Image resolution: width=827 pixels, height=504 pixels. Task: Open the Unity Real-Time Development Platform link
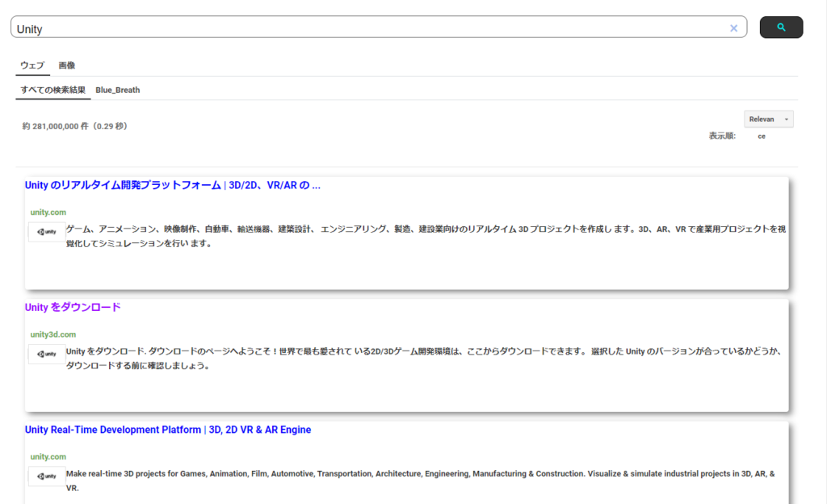(x=168, y=430)
